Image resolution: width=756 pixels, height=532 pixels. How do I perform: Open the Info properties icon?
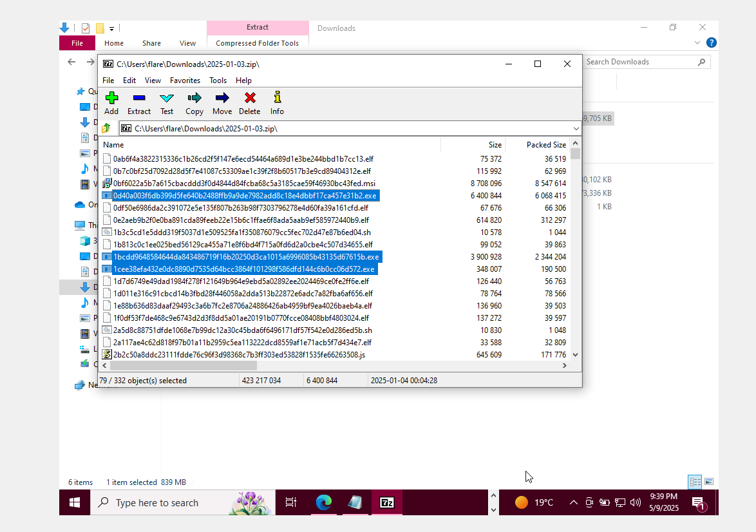pyautogui.click(x=278, y=98)
